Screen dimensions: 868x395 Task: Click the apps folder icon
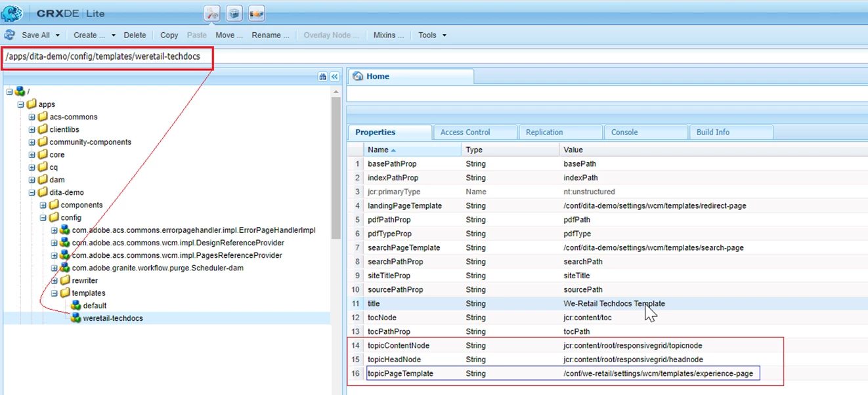[31, 104]
